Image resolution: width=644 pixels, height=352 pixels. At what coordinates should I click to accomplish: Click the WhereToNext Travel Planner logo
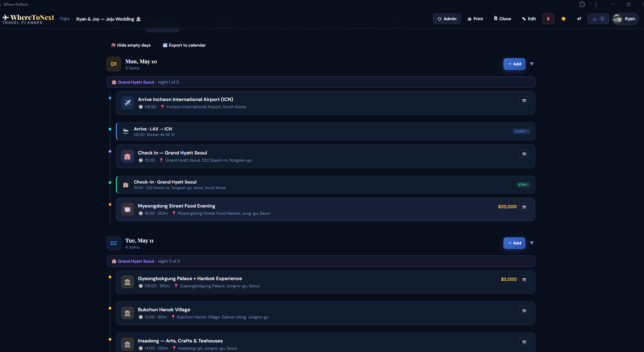coord(28,19)
